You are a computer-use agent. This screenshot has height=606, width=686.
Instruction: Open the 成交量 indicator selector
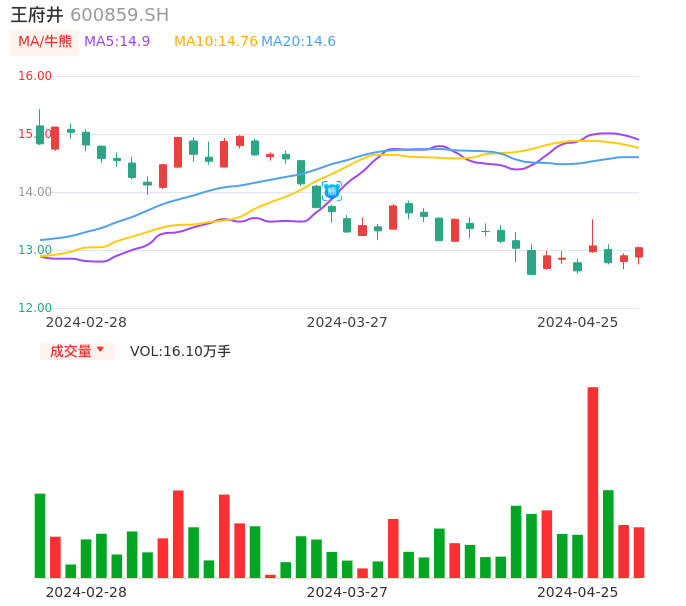coord(70,351)
